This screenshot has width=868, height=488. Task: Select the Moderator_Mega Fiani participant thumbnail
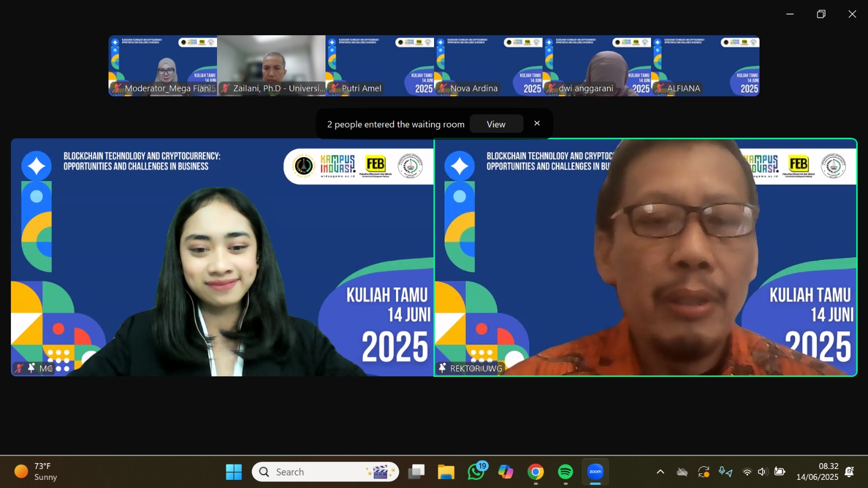point(163,66)
